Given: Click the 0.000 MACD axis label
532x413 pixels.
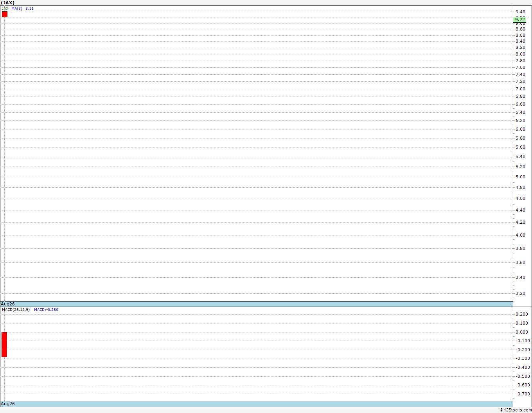Looking at the screenshot, I should (x=522, y=332).
